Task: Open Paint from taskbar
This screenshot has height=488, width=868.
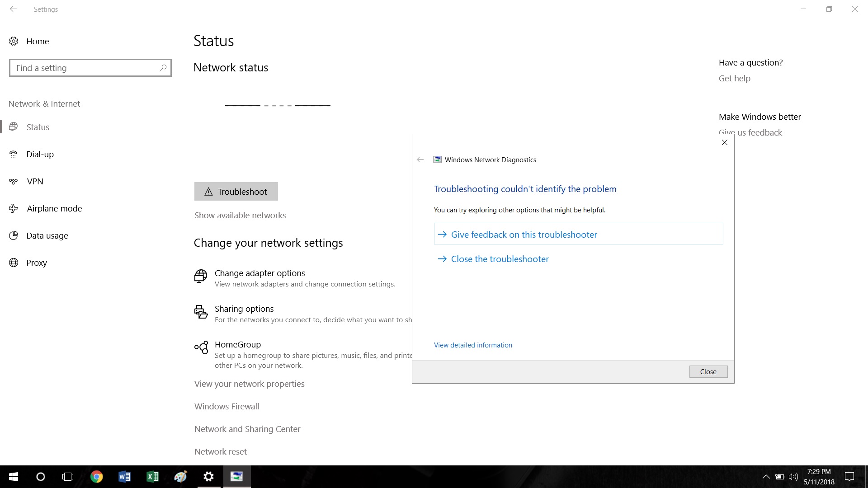Action: [x=180, y=477]
